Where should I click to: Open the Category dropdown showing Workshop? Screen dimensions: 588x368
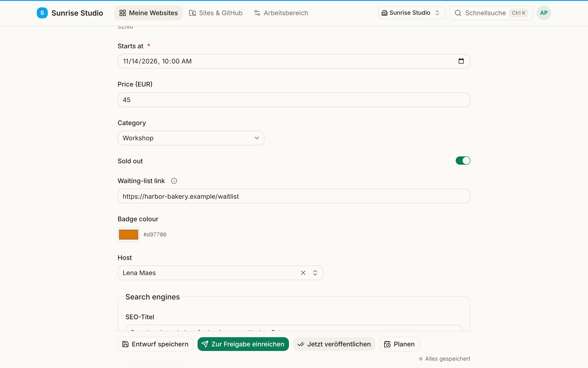point(191,138)
